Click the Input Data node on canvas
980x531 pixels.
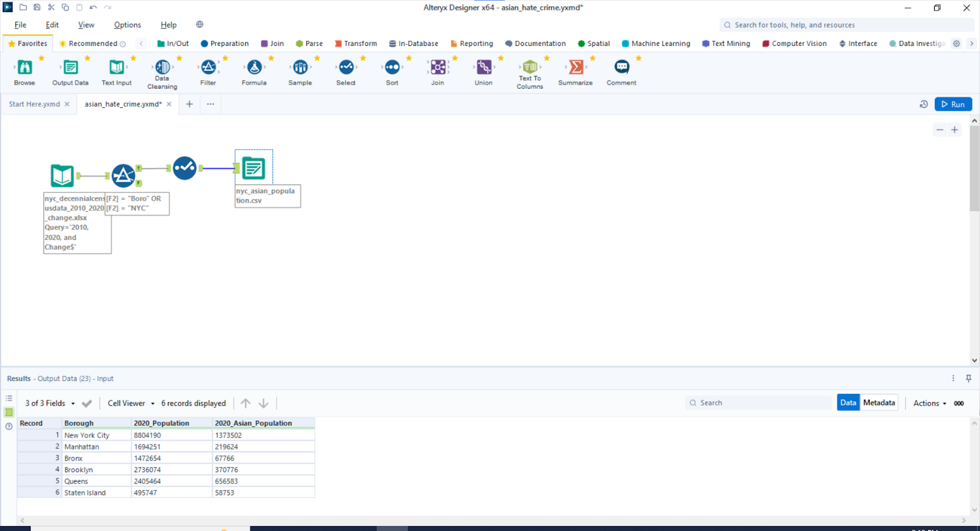point(62,176)
